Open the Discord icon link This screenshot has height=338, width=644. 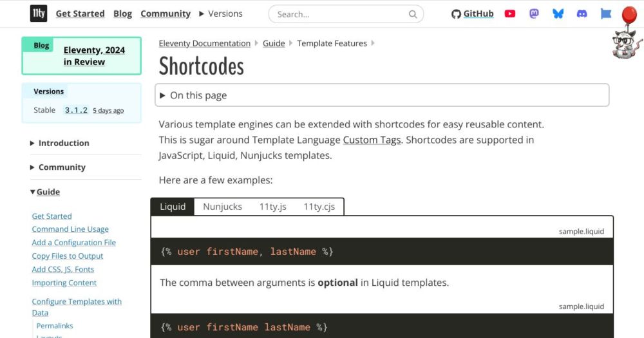coord(582,14)
